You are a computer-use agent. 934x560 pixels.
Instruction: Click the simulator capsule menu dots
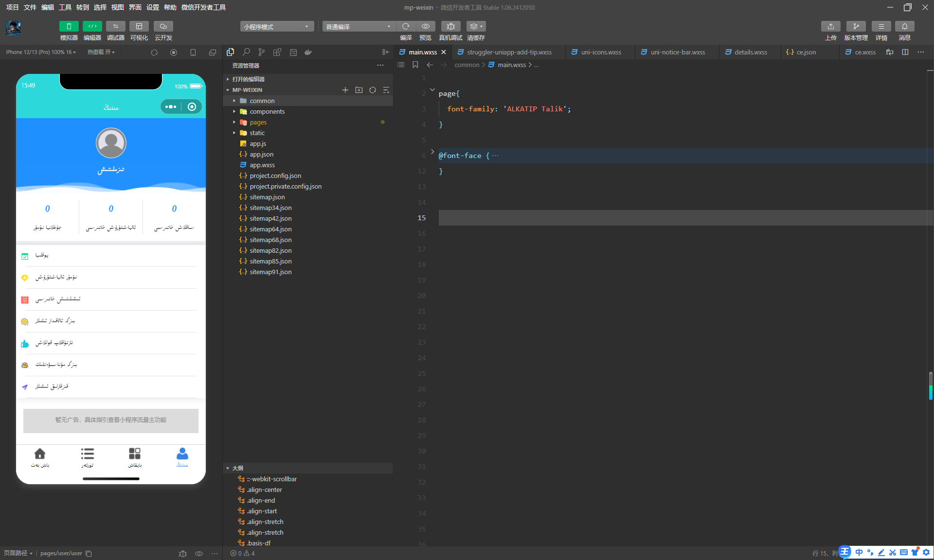(x=171, y=106)
